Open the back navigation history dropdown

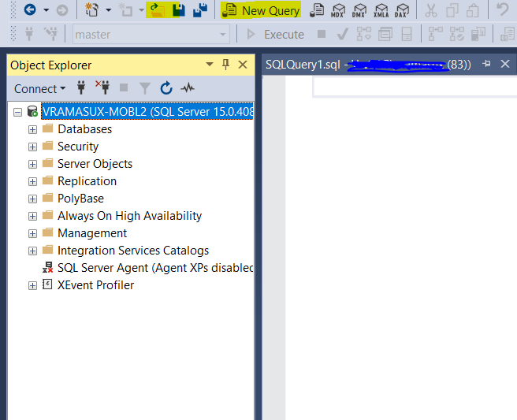click(x=46, y=10)
